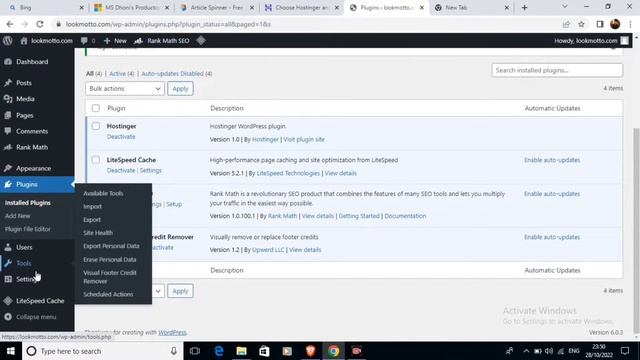
Task: Open Rank Math Documentation link
Action: pyautogui.click(x=405, y=216)
